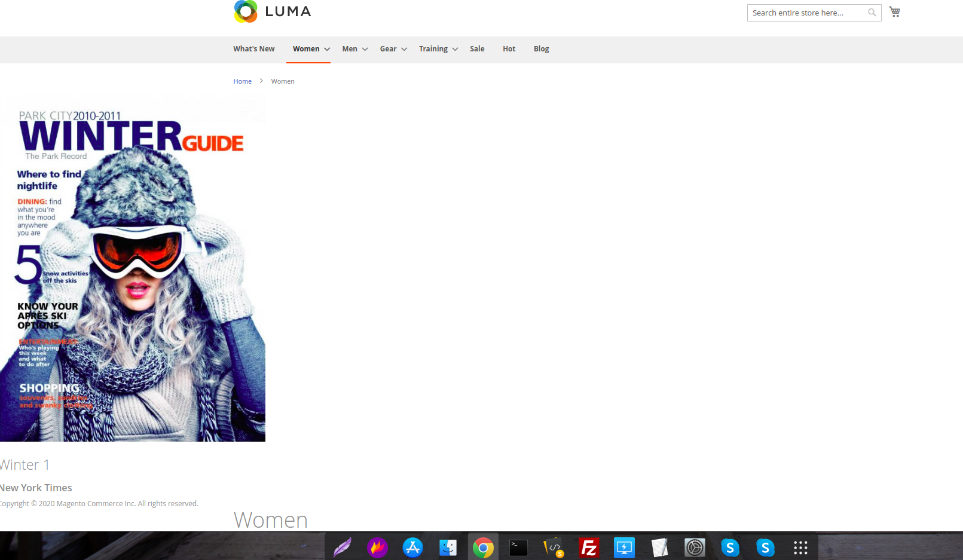Screen dimensions: 963x560
Task: Click the Home breadcrumb link
Action: (242, 81)
